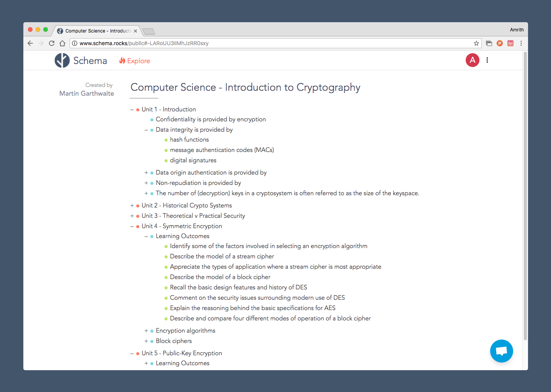Click the page vertical scrollbar
This screenshot has width=551, height=392.
click(525, 196)
